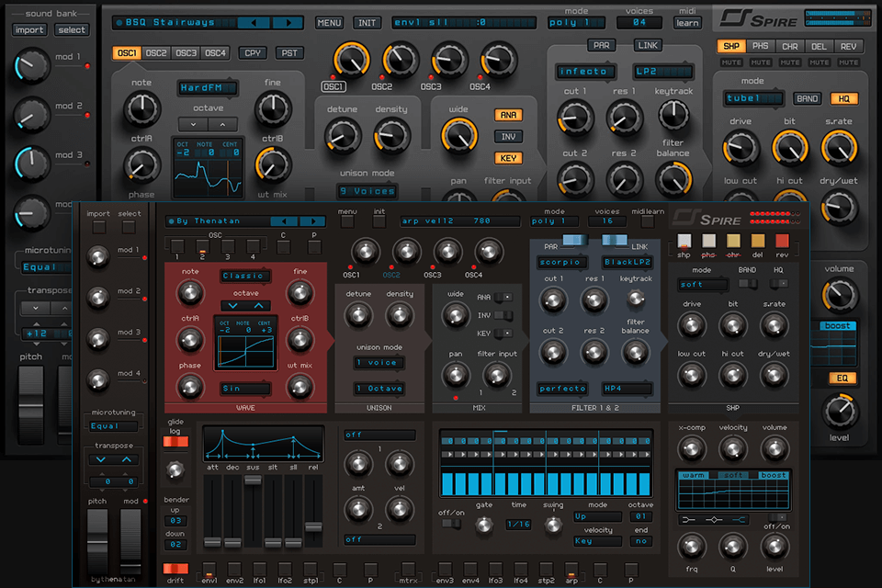This screenshot has height=588, width=882.
Task: Click the next-preset arrow beside 'By Thenatan'
Action: 312,221
